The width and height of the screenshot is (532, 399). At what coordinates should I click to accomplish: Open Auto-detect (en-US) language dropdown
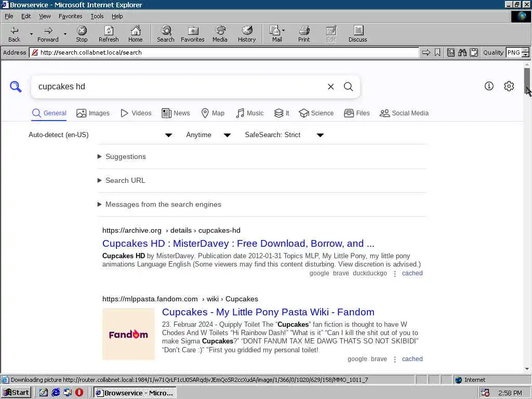coord(100,135)
